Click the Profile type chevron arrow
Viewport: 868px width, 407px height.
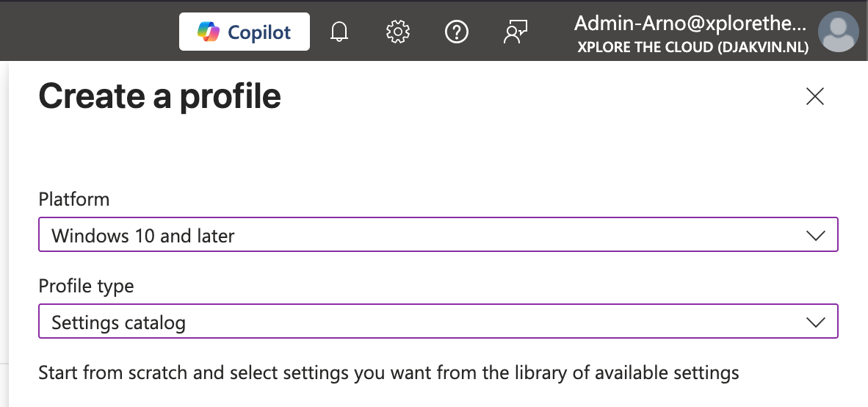click(815, 323)
